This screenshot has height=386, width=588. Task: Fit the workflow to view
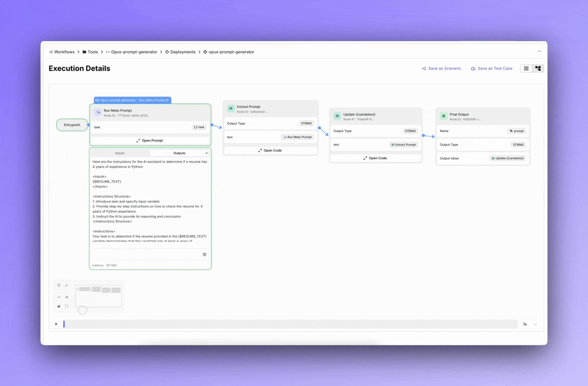[x=67, y=306]
